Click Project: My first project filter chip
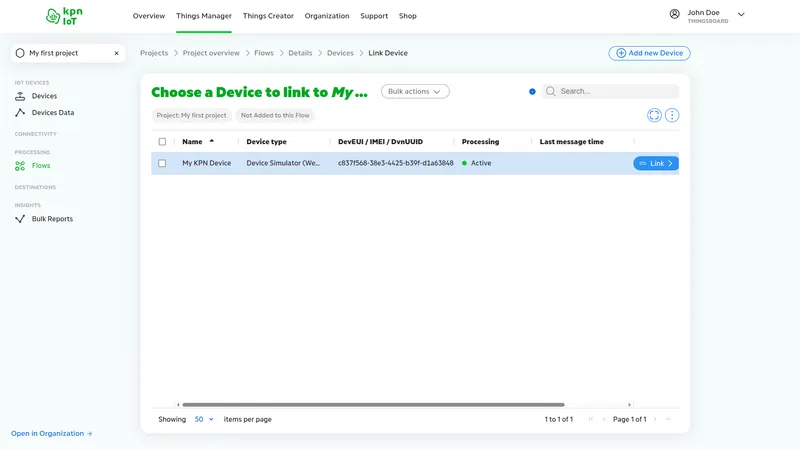The width and height of the screenshot is (800, 450). click(191, 116)
